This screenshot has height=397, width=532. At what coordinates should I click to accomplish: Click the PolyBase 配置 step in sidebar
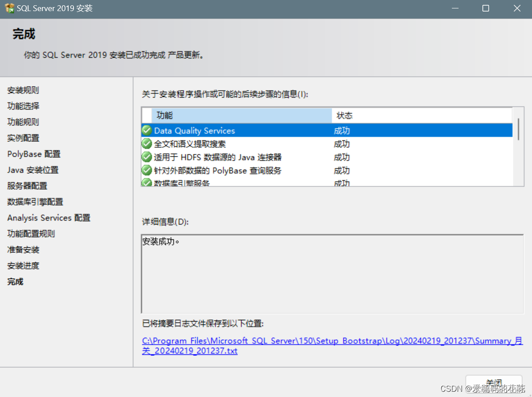(x=34, y=154)
